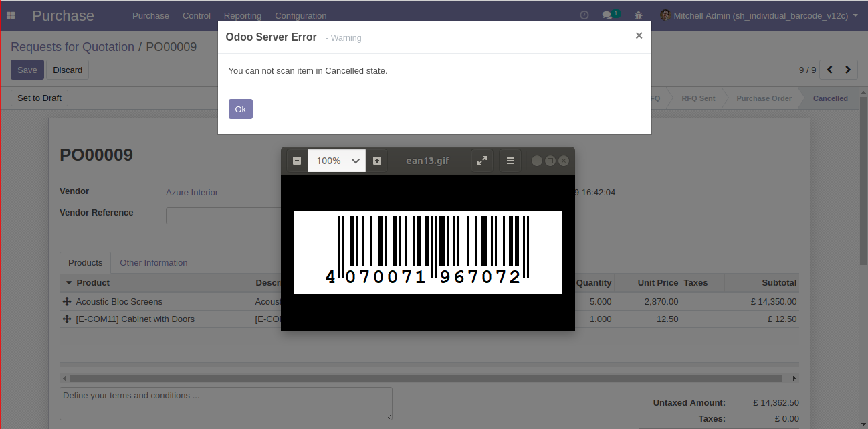Viewport: 868px width, 429px height.
Task: Click right arrow of horizontal scrollbar
Action: 794,378
